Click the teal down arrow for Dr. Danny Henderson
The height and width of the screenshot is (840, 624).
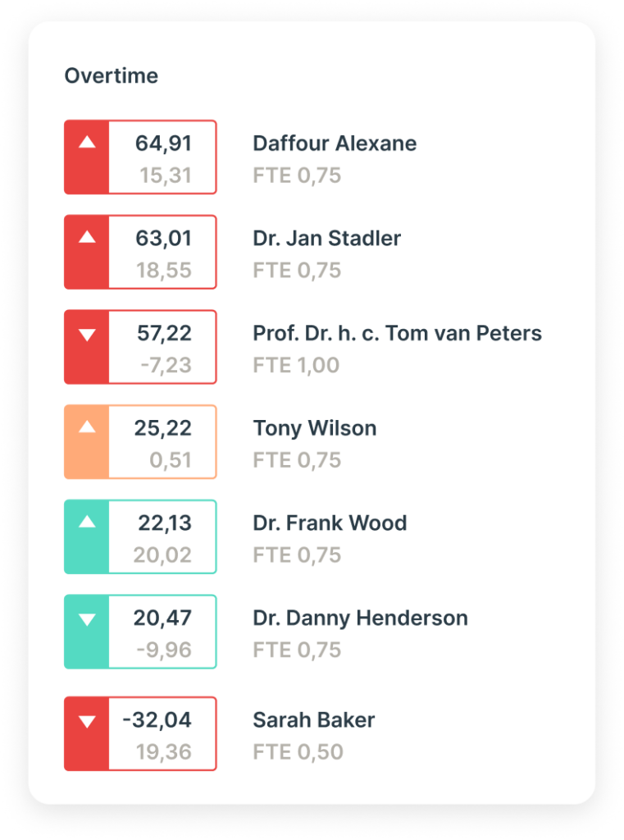(87, 619)
